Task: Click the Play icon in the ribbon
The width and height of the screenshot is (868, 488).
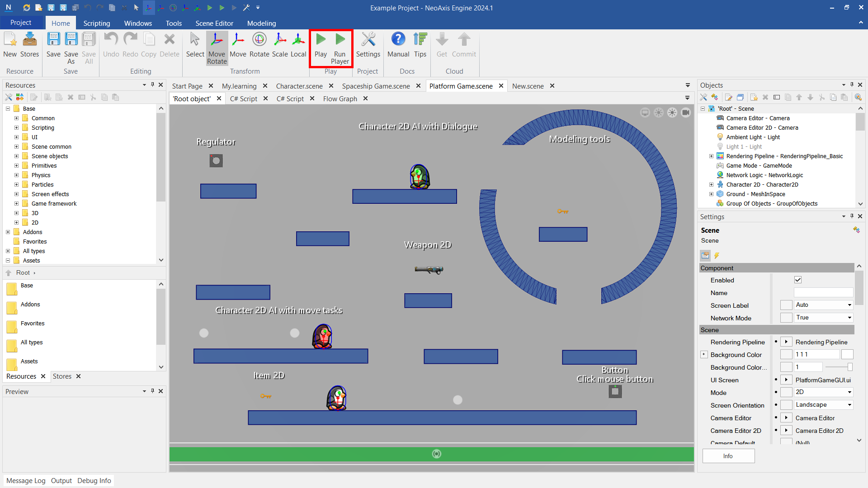Action: click(321, 40)
